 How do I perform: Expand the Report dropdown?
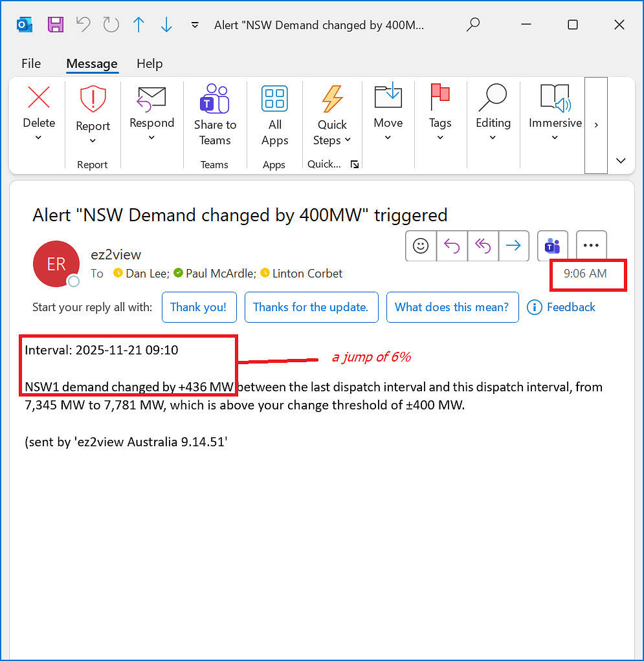coord(93,141)
